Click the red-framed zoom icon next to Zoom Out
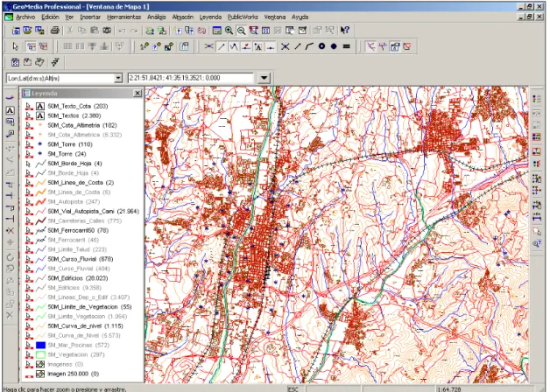550x392 pixels. coord(253,31)
